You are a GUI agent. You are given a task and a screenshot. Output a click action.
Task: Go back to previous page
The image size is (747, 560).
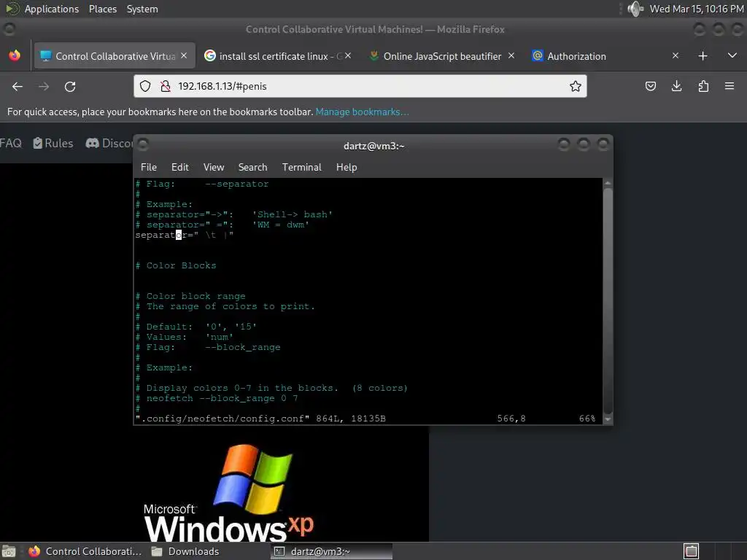click(x=18, y=86)
